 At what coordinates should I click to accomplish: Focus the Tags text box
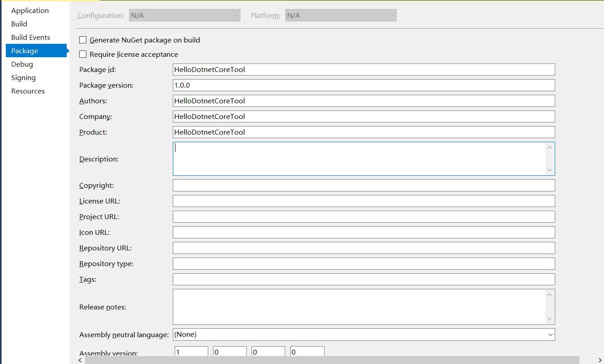pos(364,279)
